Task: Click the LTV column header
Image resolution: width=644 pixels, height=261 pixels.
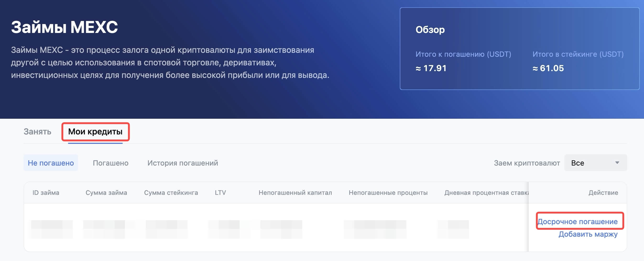Action: pyautogui.click(x=220, y=193)
